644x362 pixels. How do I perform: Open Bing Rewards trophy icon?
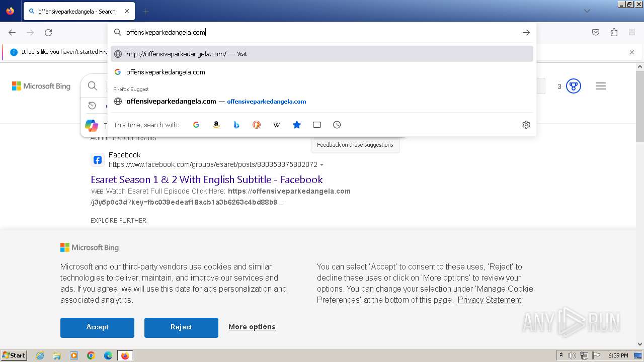[x=574, y=86]
